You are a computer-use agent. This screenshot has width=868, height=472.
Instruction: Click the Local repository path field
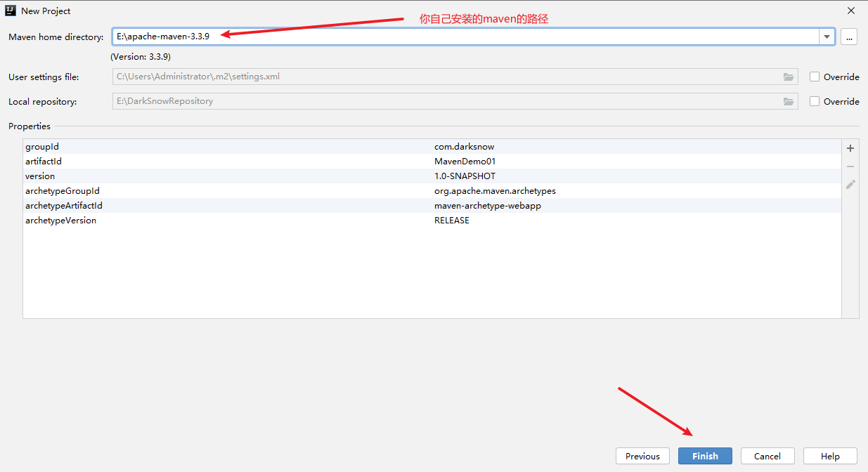pos(455,101)
